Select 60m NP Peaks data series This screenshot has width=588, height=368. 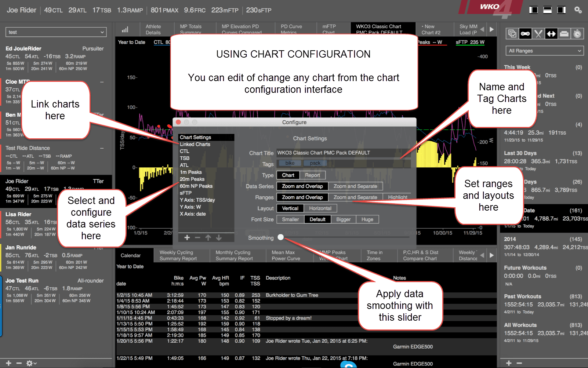(206, 186)
